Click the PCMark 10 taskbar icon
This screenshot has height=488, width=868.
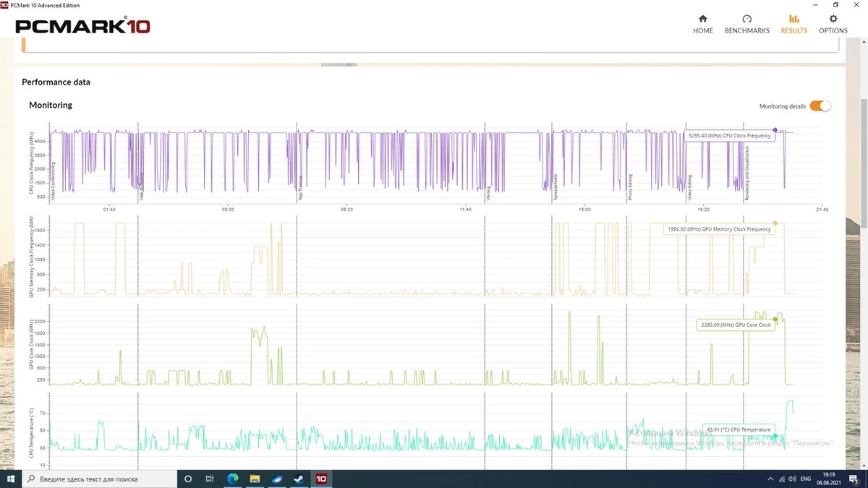click(321, 479)
